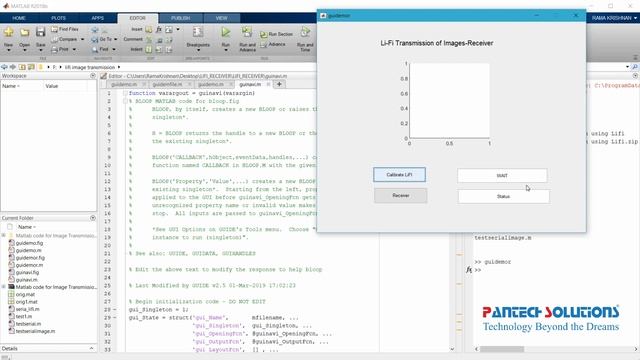This screenshot has width=640, height=360.
Task: Add a new editor tab with plus
Action: tap(279, 84)
